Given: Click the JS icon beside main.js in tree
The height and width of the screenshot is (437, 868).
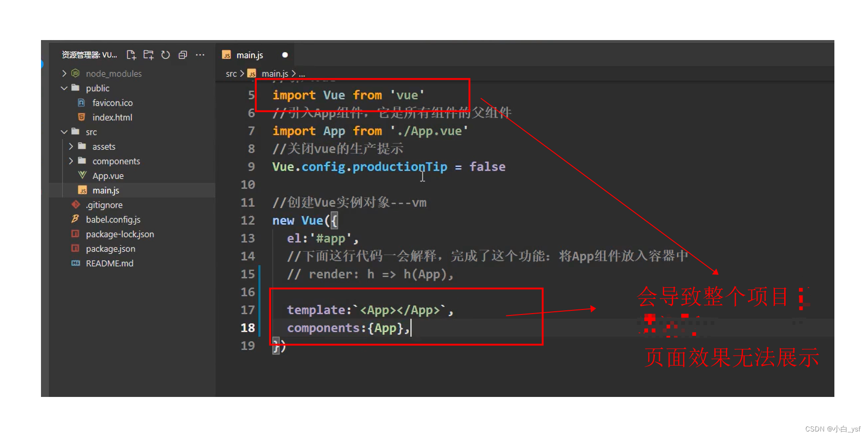Looking at the screenshot, I should 82,190.
